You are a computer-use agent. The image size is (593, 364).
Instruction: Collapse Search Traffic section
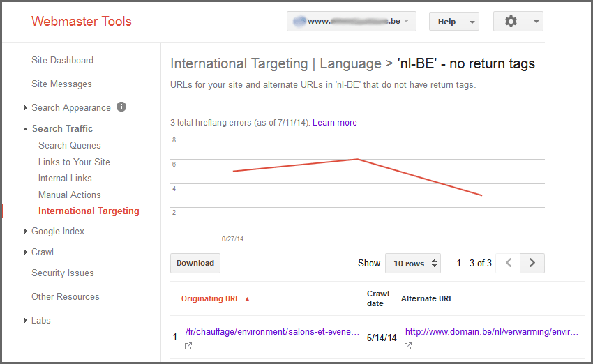click(x=25, y=129)
